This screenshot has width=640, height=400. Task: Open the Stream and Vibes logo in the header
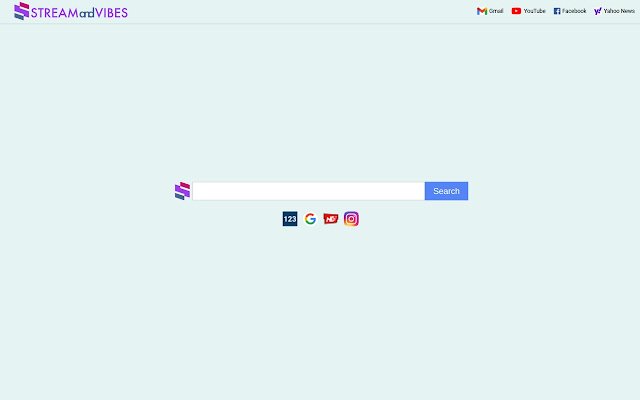(x=71, y=11)
